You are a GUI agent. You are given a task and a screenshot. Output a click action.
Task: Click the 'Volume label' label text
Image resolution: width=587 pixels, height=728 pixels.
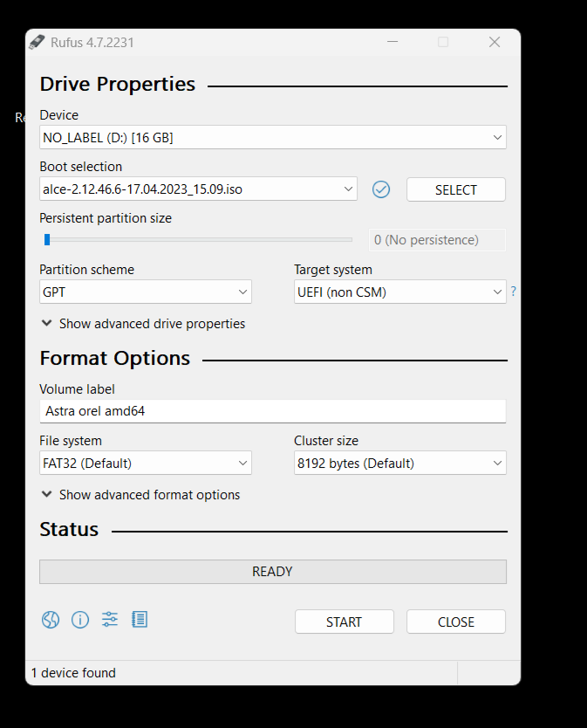77,389
